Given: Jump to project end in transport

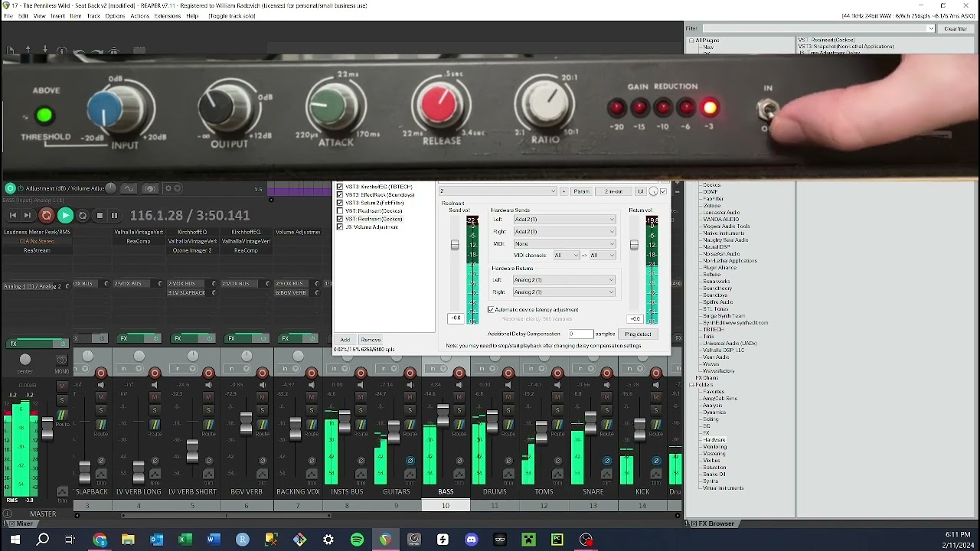Looking at the screenshot, I should coord(28,216).
